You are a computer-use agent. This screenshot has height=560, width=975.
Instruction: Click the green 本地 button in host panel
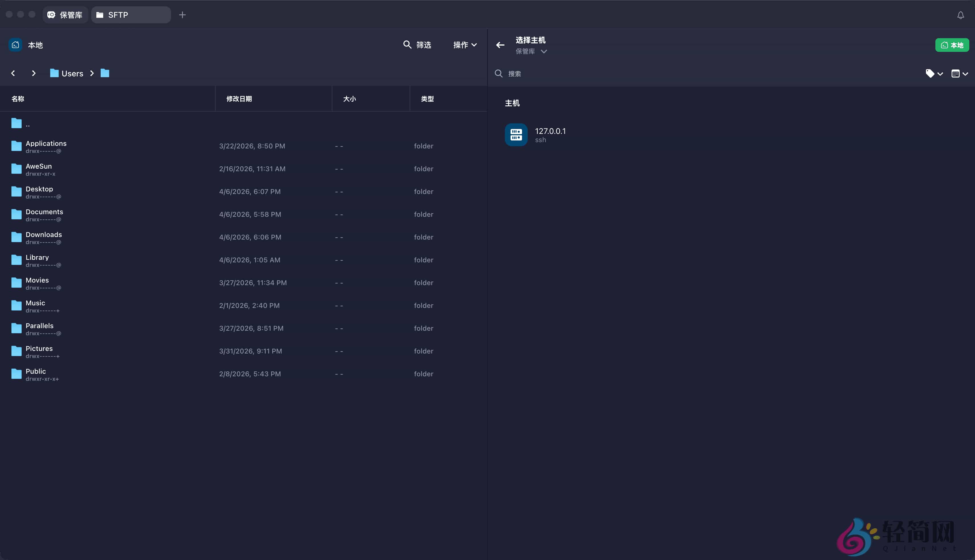click(952, 45)
